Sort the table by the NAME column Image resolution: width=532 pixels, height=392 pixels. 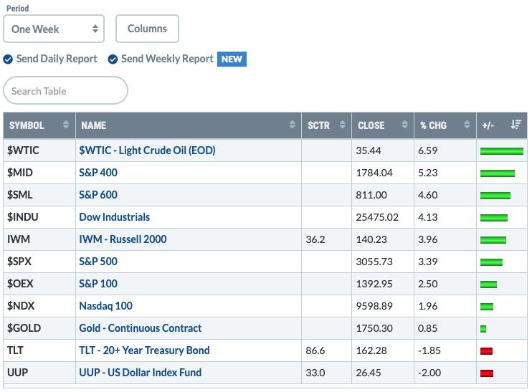(x=189, y=125)
